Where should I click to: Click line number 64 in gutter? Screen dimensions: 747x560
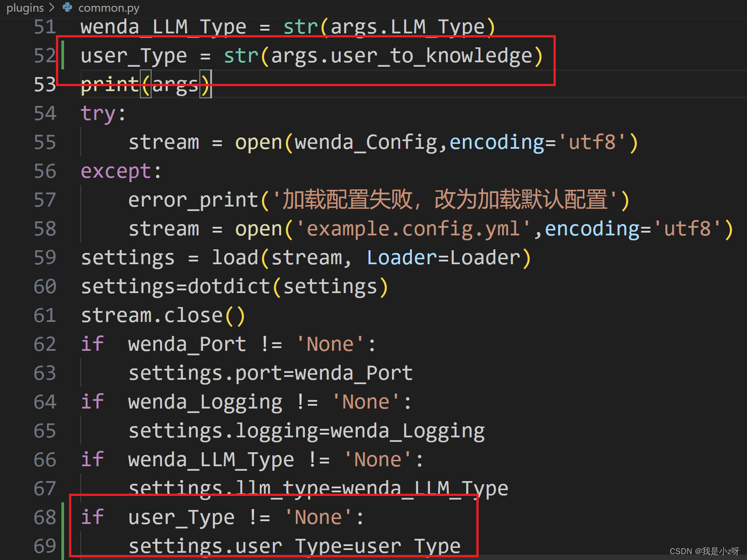coord(45,402)
